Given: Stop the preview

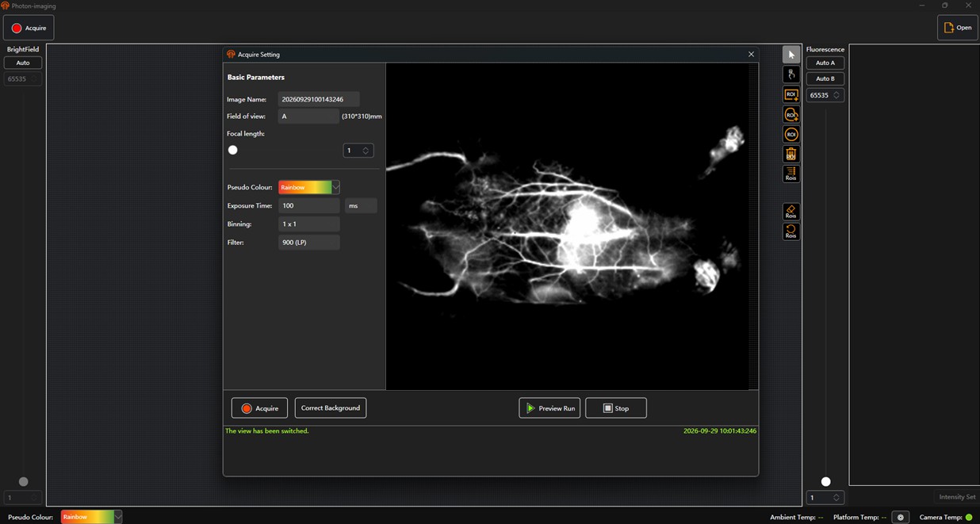Looking at the screenshot, I should pos(616,408).
